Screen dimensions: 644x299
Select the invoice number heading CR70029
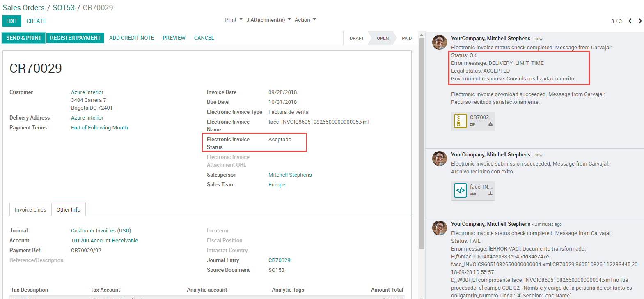(36, 68)
